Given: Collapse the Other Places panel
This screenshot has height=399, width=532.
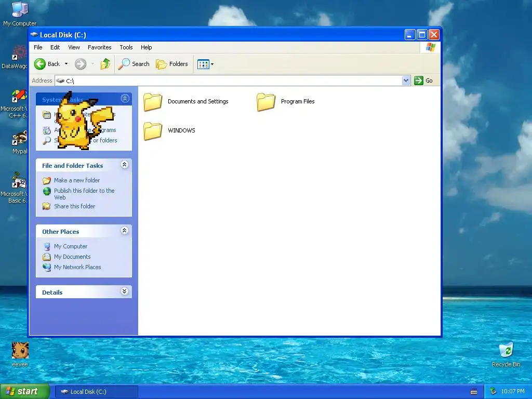Looking at the screenshot, I should coord(125,230).
